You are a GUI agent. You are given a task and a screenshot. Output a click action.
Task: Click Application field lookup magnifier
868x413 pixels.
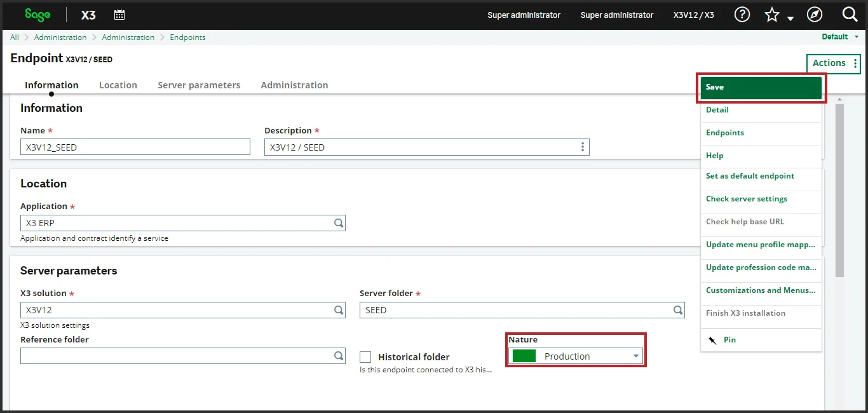click(339, 223)
